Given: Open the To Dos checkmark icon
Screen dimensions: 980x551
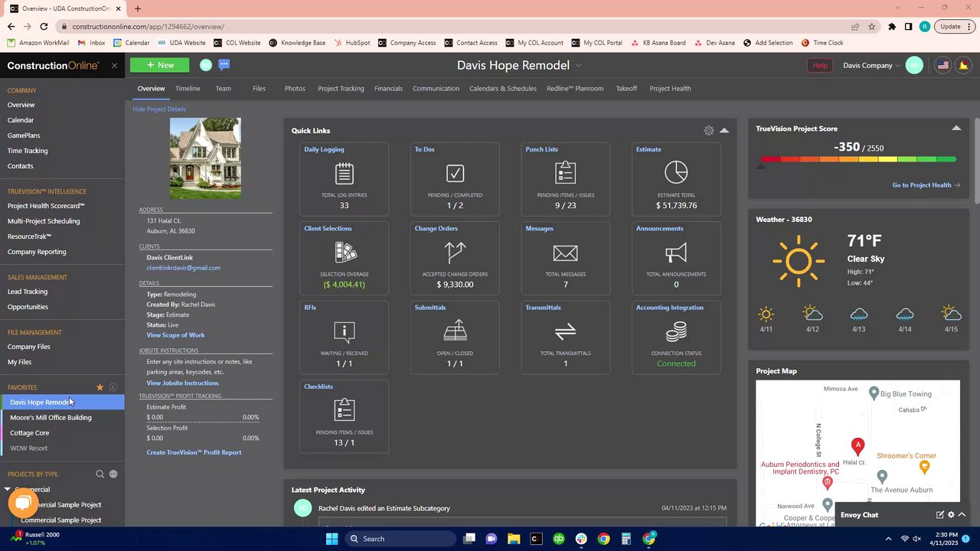Looking at the screenshot, I should pos(455,174).
